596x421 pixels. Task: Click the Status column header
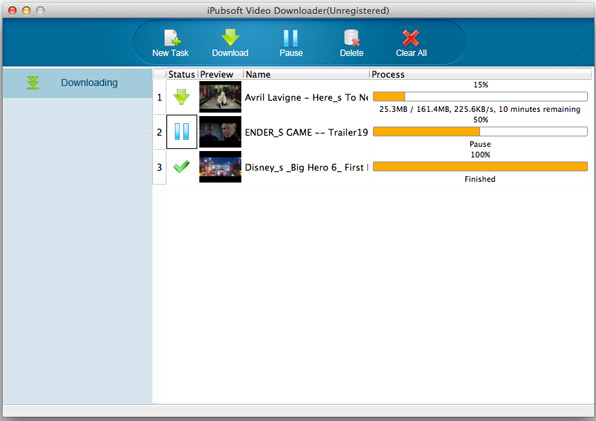(x=182, y=74)
